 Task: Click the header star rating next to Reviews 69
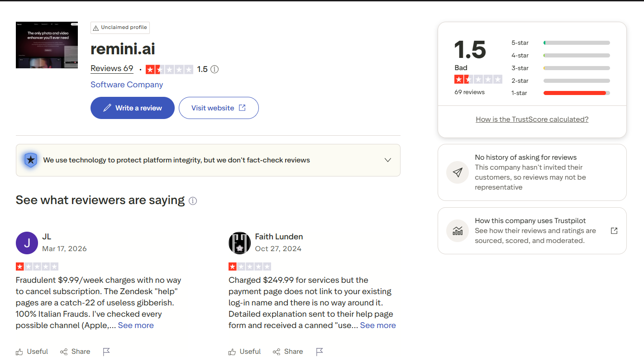point(169,69)
